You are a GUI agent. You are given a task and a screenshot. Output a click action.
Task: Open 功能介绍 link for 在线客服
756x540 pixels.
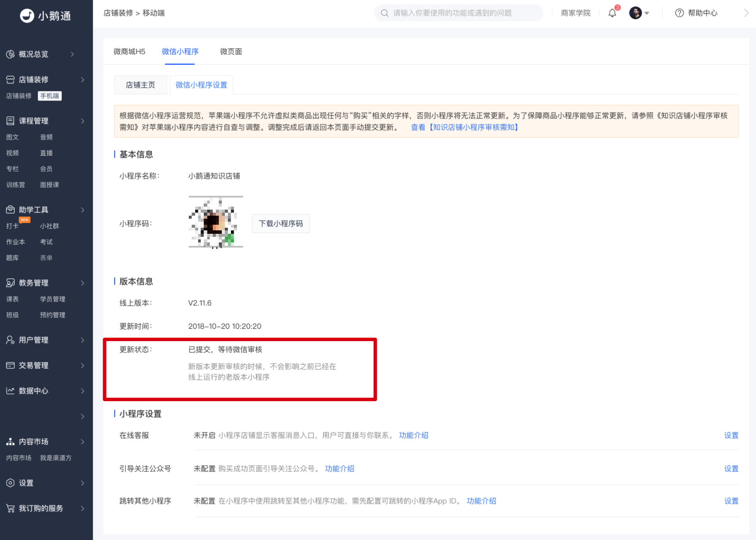point(414,435)
